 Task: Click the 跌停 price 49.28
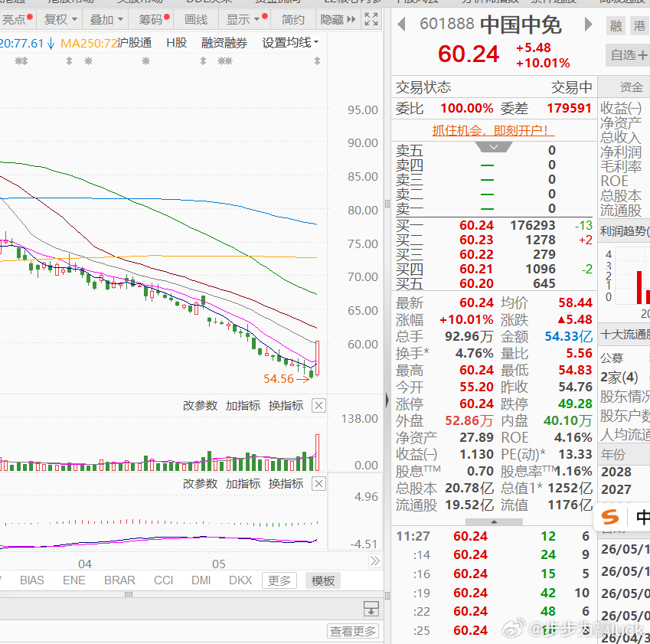click(575, 404)
